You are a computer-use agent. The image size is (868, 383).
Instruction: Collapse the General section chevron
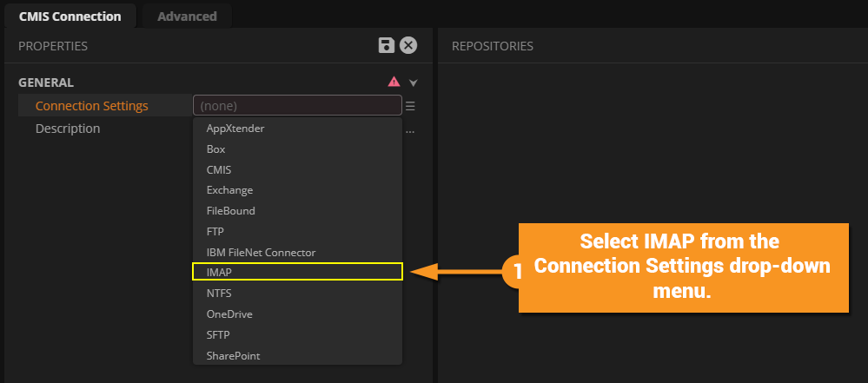pos(414,83)
